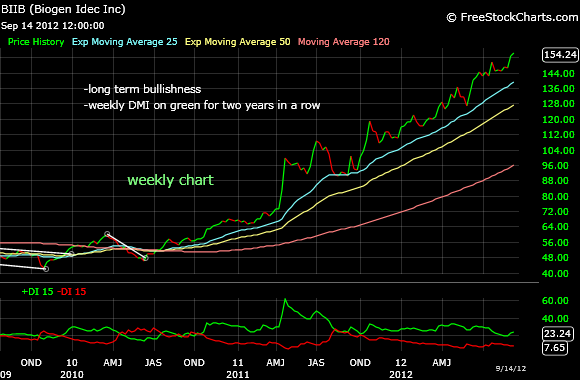
Task: Click the 60.00 DMI axis label
Action: (555, 300)
